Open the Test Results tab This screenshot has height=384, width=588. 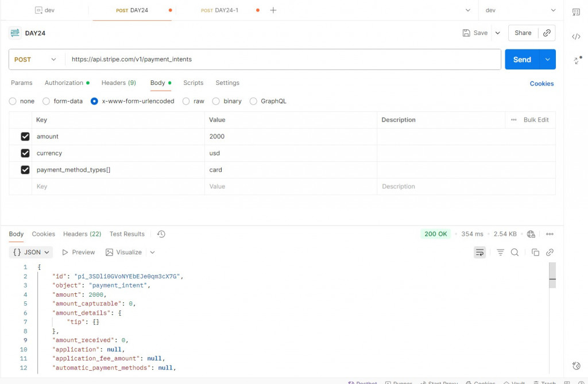tap(127, 234)
